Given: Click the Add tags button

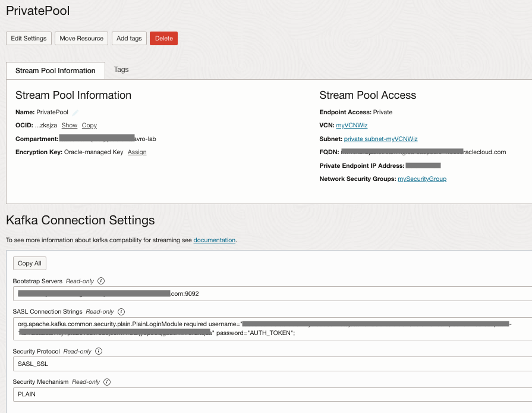Looking at the screenshot, I should [129, 38].
